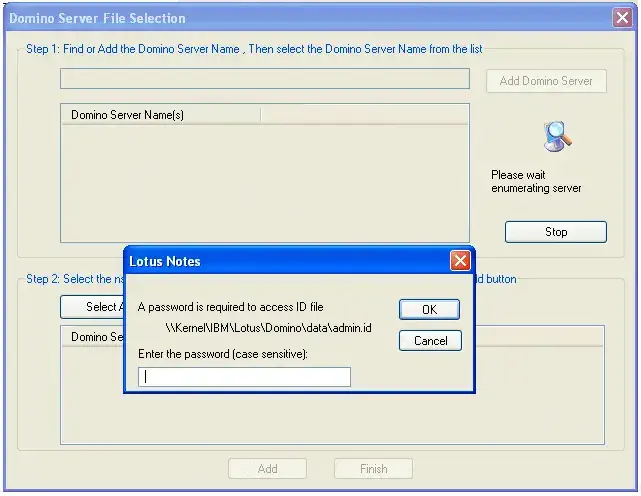The image size is (641, 496).
Task: Close the Domino Server File Selection window
Action: click(622, 18)
